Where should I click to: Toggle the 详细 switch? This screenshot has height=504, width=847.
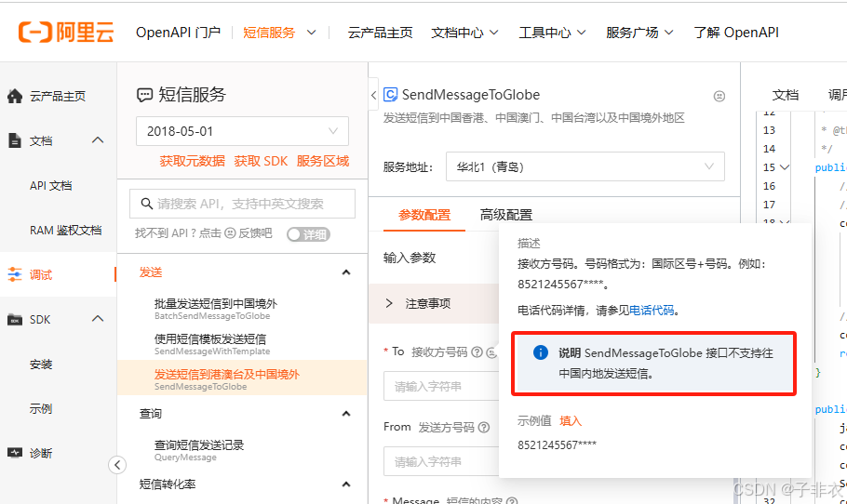tap(308, 234)
